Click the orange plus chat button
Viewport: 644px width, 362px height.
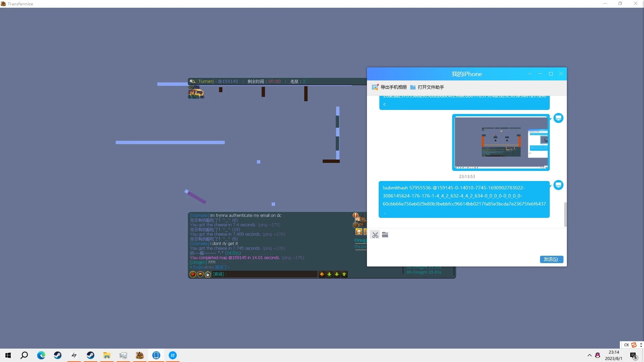pos(322,274)
